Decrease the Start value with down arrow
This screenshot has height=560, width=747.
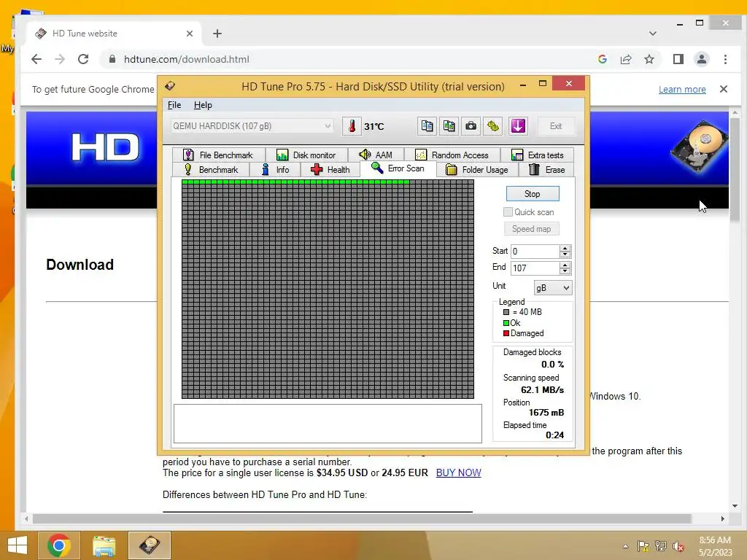[565, 254]
